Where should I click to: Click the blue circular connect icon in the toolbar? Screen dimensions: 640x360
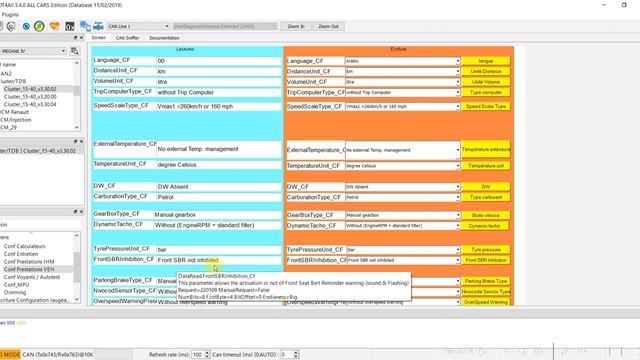(26, 26)
